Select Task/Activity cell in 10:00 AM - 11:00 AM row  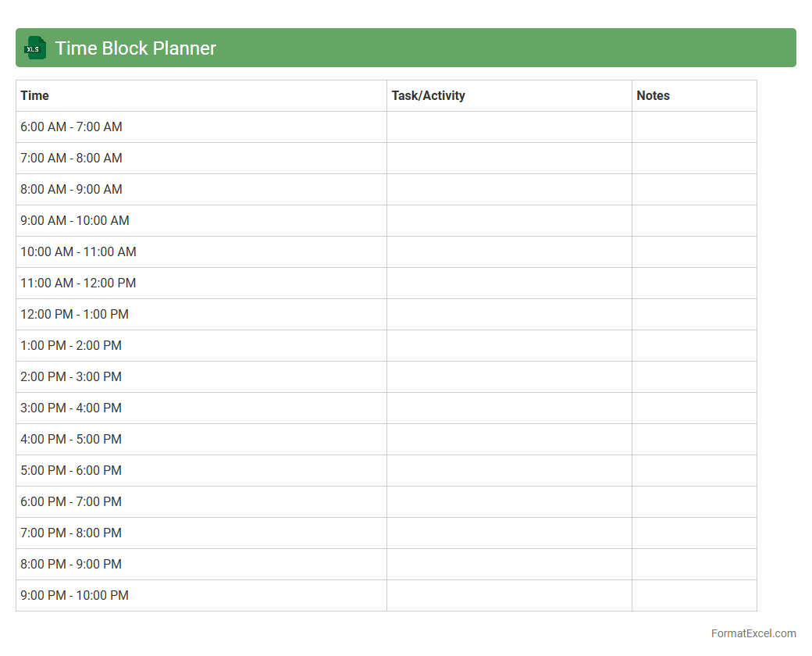(509, 251)
